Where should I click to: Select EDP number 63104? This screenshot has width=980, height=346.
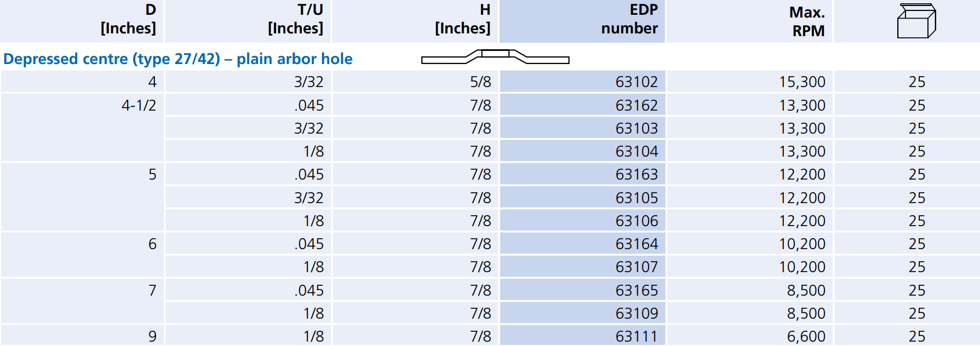[637, 151]
